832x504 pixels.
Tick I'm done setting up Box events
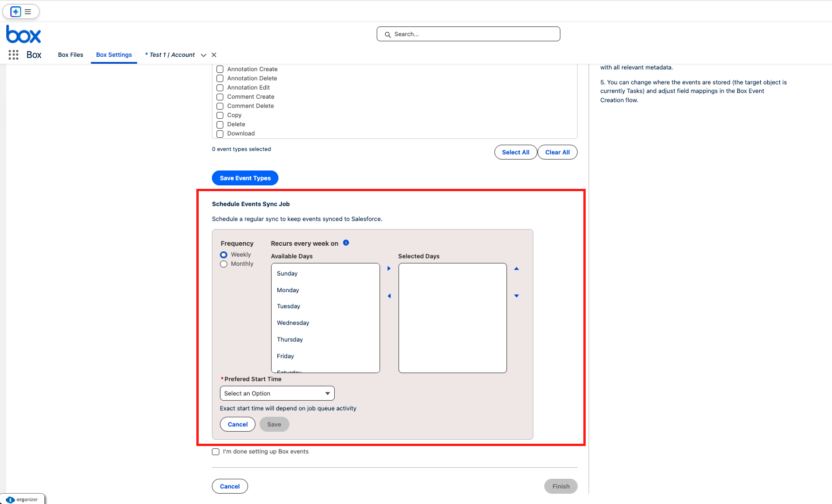[216, 452]
